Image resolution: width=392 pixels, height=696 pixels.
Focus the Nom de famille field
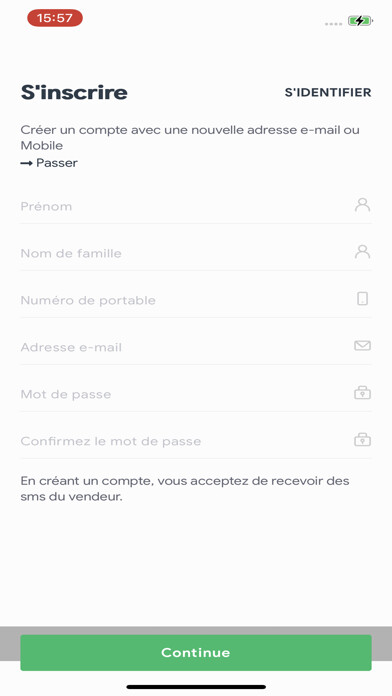(196, 253)
